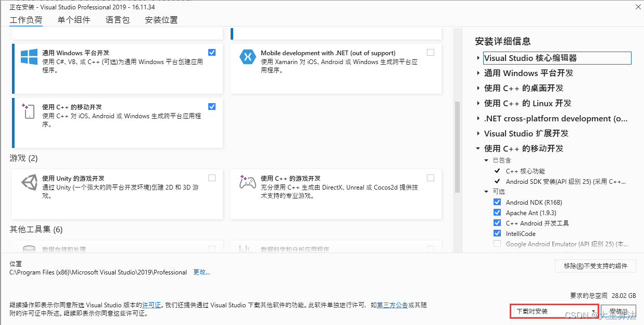
Task: Collapse the 已包含 subsection
Action: (487, 160)
